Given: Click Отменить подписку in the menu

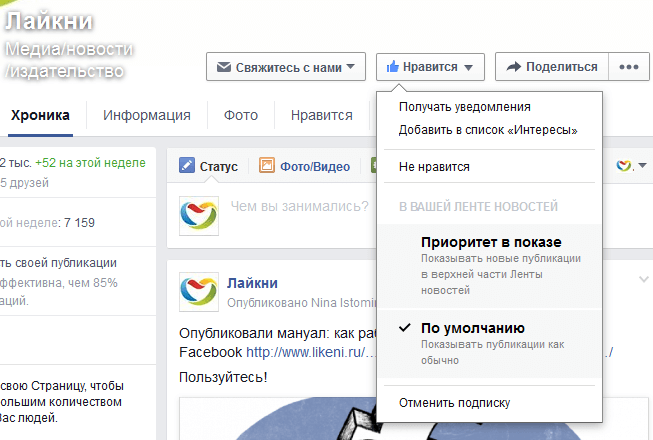Looking at the screenshot, I should (454, 403).
